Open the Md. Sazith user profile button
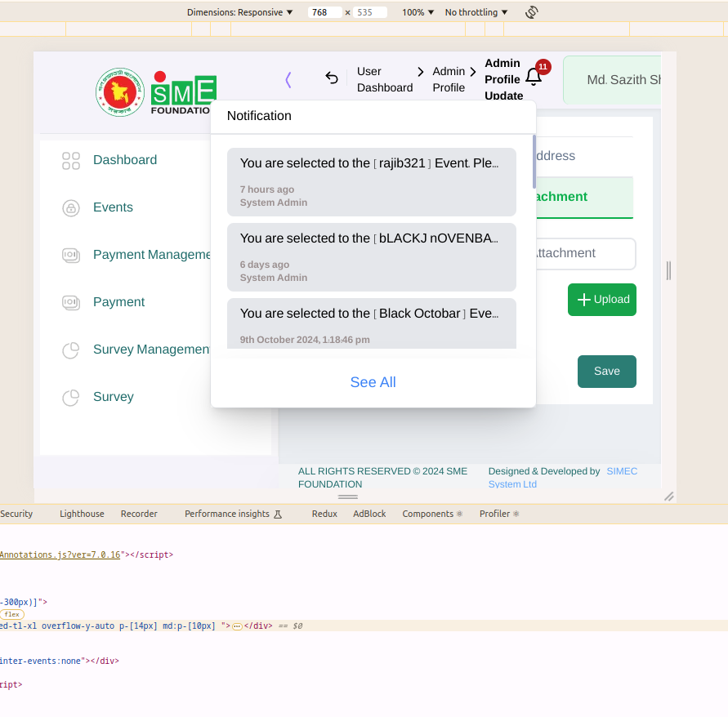This screenshot has width=728, height=717. [612, 80]
